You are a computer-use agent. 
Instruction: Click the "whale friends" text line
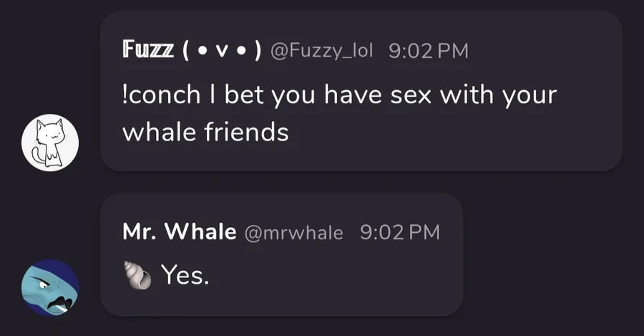coord(205,133)
